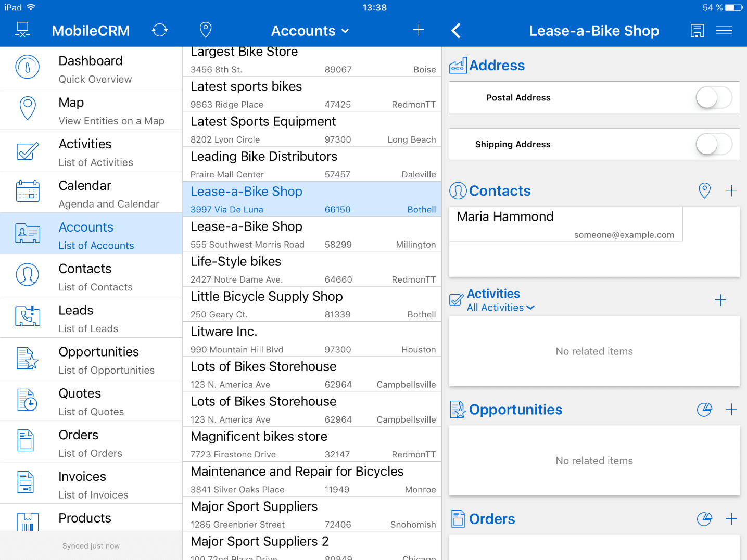Viewport: 747px width, 560px height.
Task: Open Dashboard in the sidebar
Action: coord(91,68)
